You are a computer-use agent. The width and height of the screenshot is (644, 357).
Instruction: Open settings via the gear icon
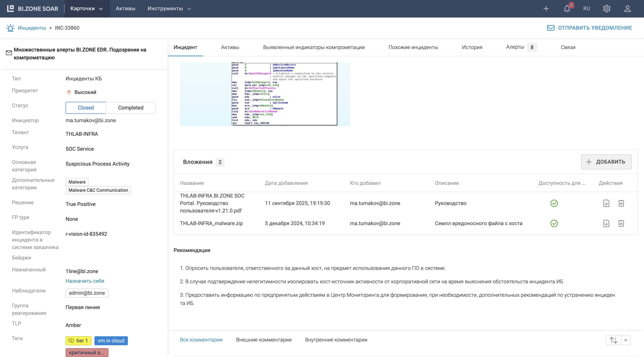click(607, 9)
